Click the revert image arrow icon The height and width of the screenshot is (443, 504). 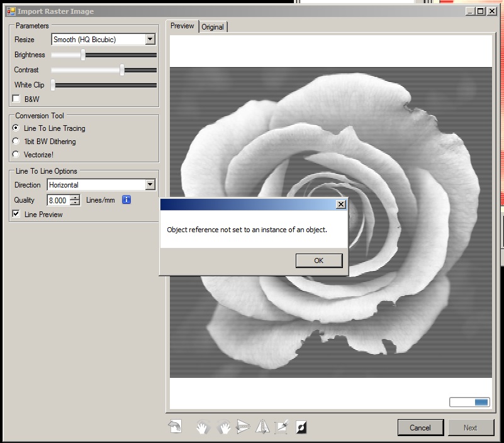(174, 427)
